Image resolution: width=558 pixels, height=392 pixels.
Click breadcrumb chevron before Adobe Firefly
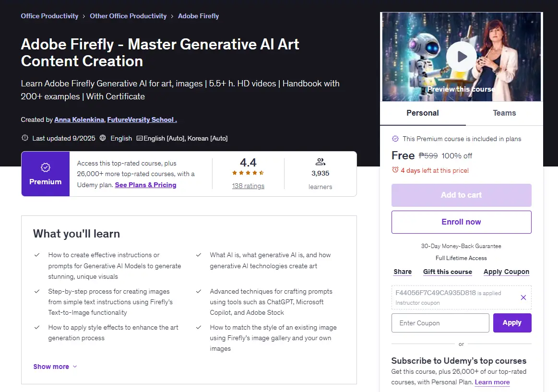[172, 16]
